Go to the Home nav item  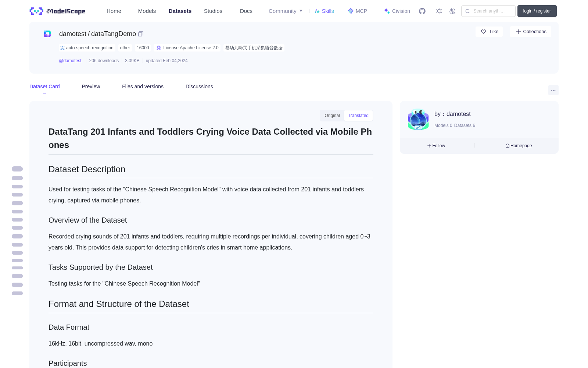[x=114, y=11]
